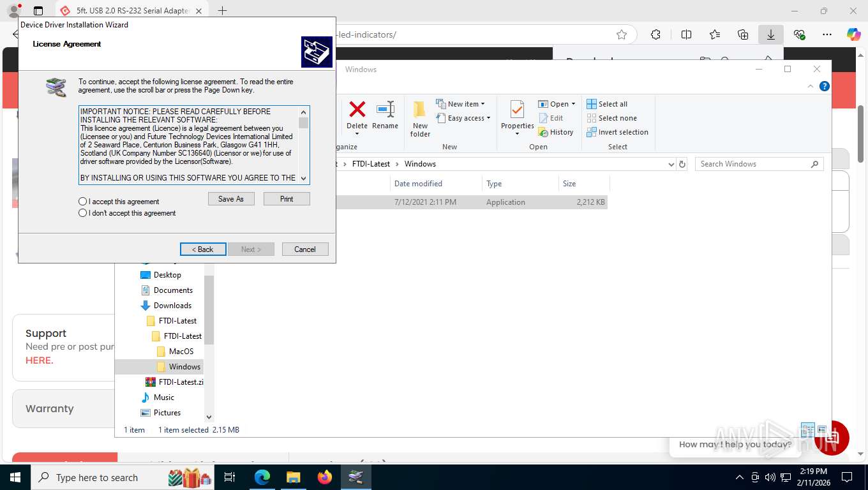
Task: Open Explorer Help question mark icon
Action: pyautogui.click(x=825, y=86)
